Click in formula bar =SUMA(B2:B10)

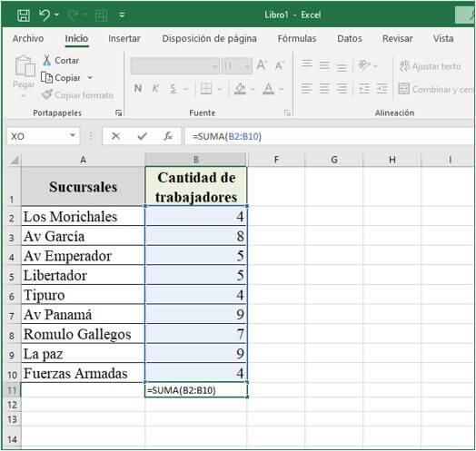[x=329, y=136]
